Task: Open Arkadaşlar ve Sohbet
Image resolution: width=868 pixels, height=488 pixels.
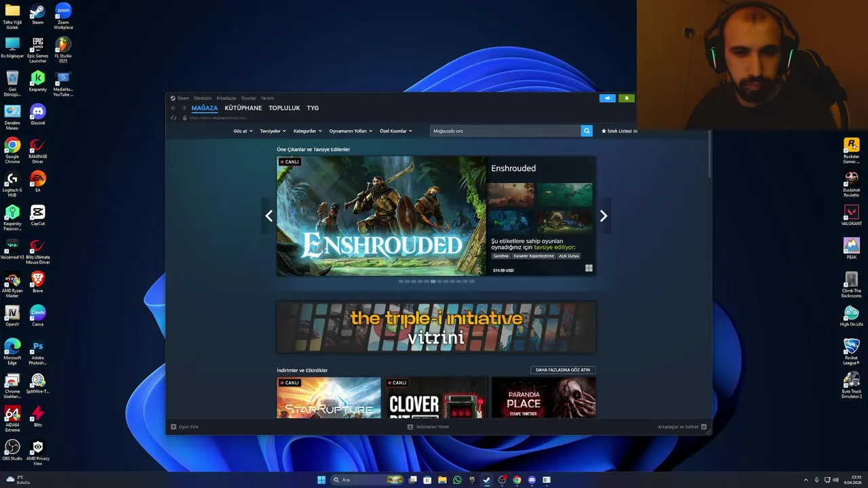Action: 682,427
